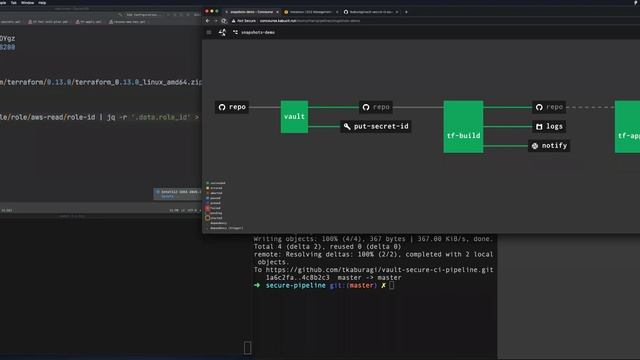Open the Concourse home logo
This screenshot has width=640, height=360.
[222, 32]
